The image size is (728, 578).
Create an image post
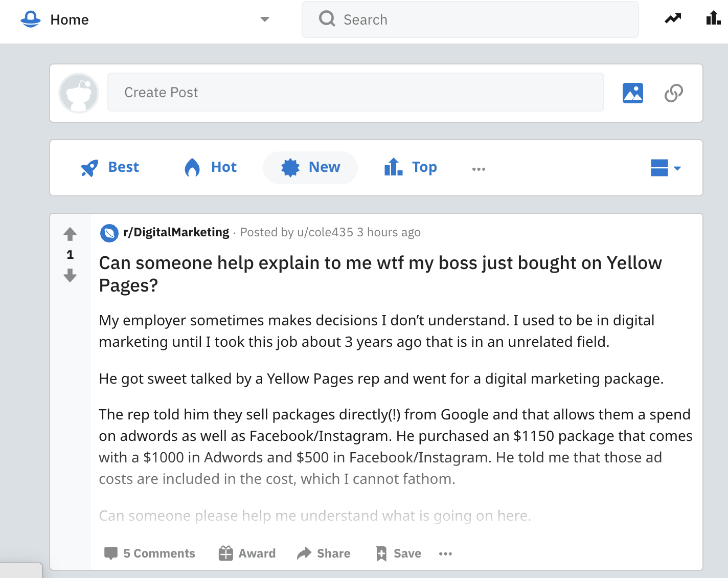(x=633, y=93)
